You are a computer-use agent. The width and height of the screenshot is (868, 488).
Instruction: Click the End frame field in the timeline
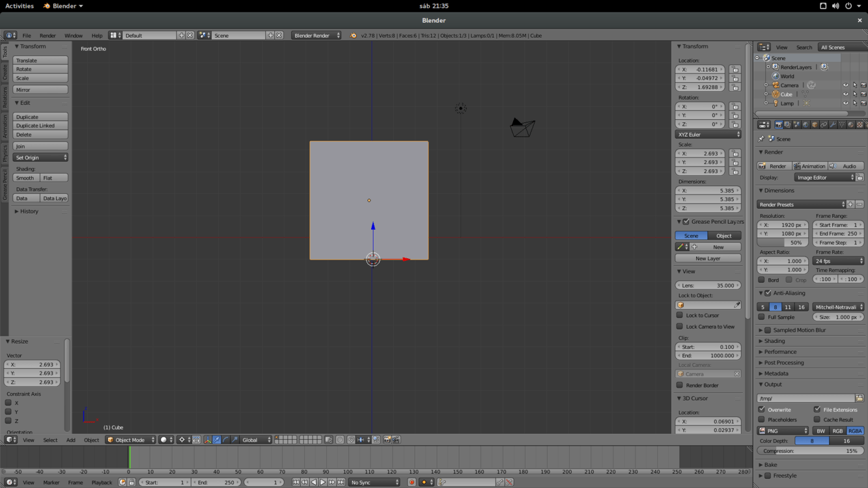pos(215,482)
